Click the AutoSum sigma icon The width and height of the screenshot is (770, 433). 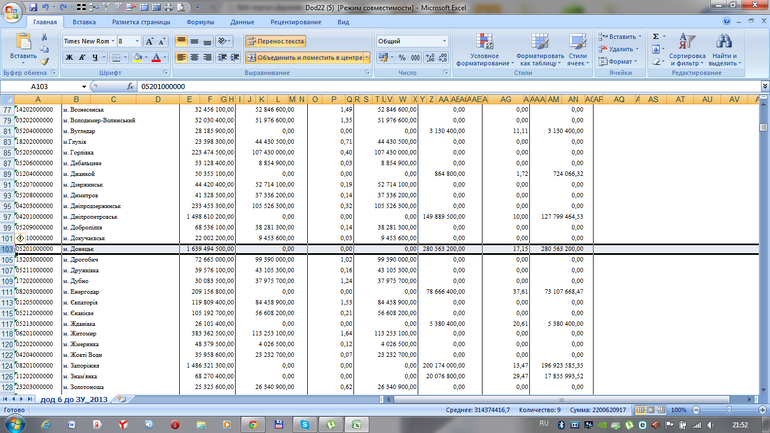coord(656,36)
